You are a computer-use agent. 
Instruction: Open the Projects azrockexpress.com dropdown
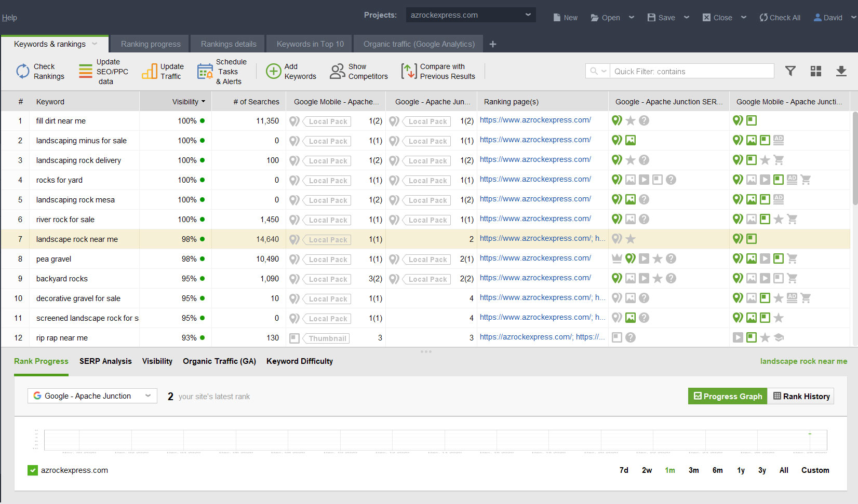point(471,15)
